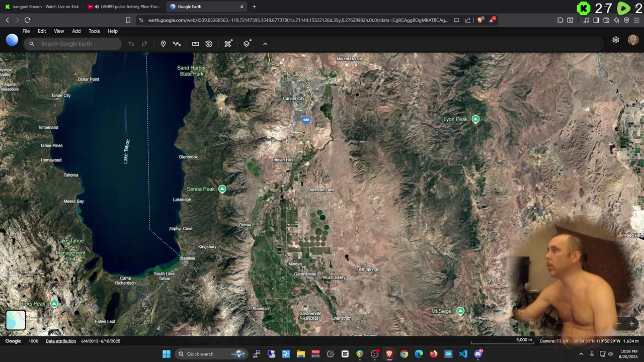Open the Edit menu
The image size is (644, 362).
coord(42,31)
